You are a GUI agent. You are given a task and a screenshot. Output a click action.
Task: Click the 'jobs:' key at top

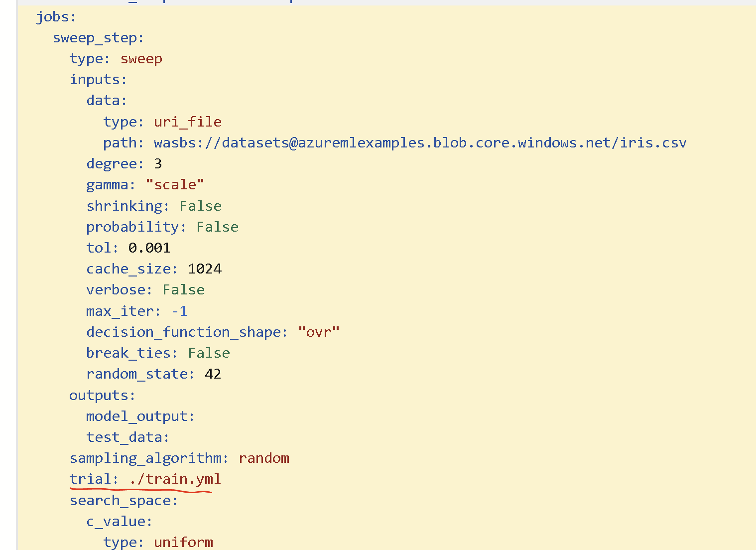[56, 17]
